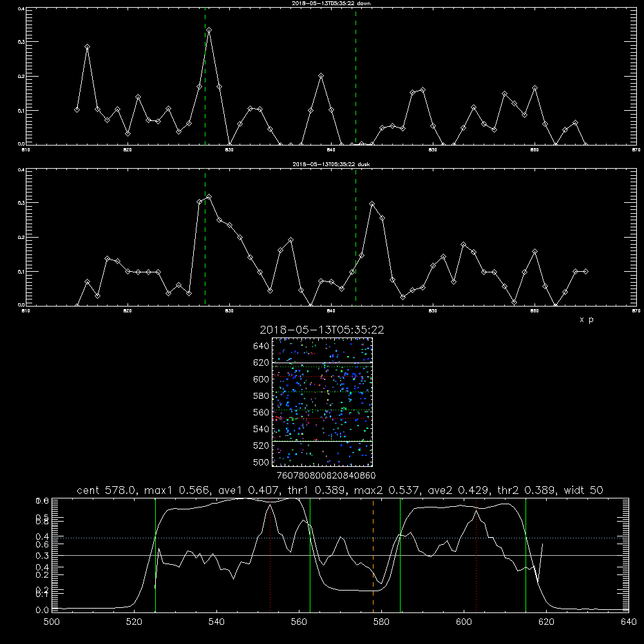Click the 580 tick label on bottom plot x-axis

[381, 622]
